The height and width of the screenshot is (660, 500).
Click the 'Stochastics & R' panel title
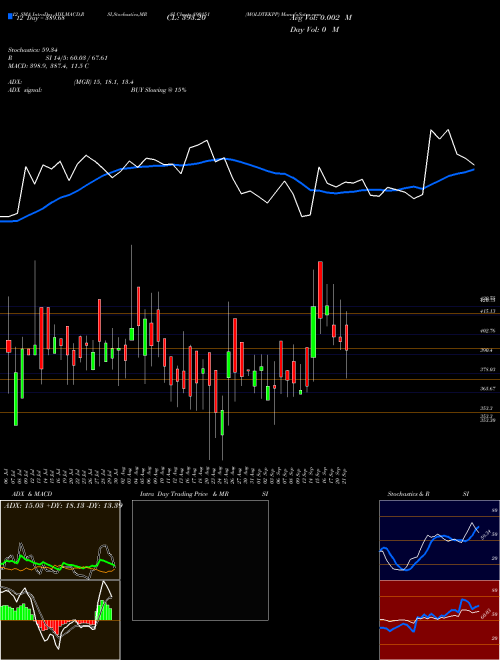[x=408, y=494]
